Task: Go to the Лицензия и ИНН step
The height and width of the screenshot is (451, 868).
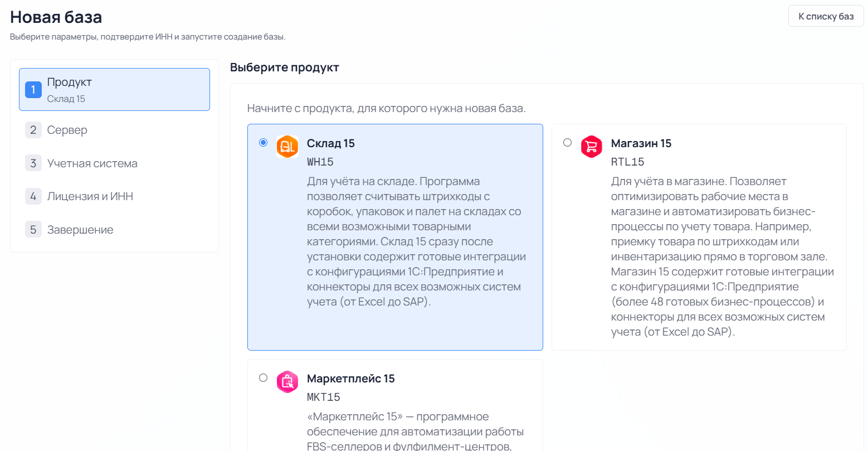Action: [114, 196]
